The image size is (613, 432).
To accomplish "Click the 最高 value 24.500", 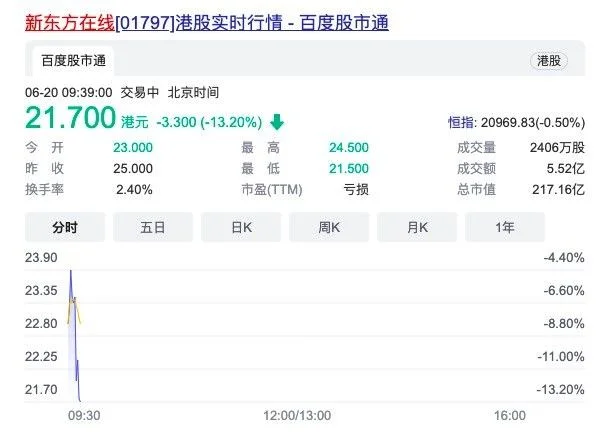I will [341, 147].
